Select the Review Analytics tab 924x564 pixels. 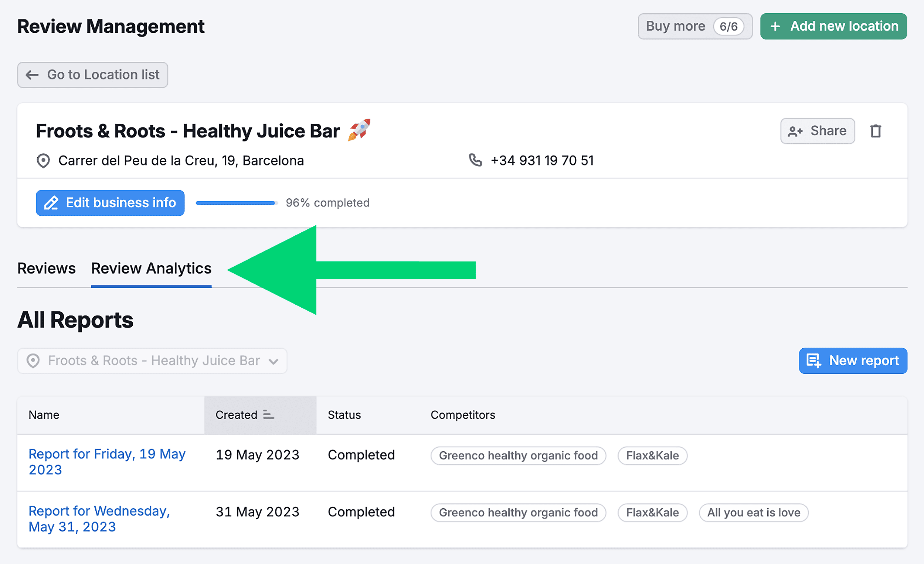pos(151,268)
